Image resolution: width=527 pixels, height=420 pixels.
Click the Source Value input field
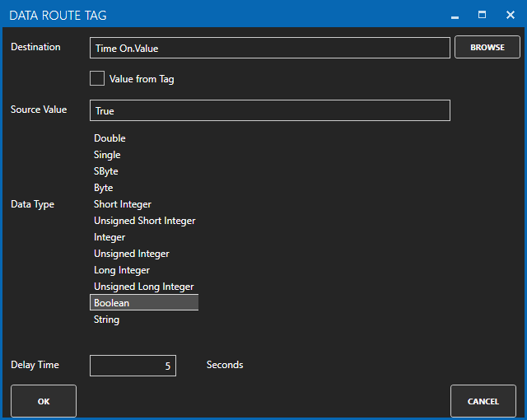269,110
